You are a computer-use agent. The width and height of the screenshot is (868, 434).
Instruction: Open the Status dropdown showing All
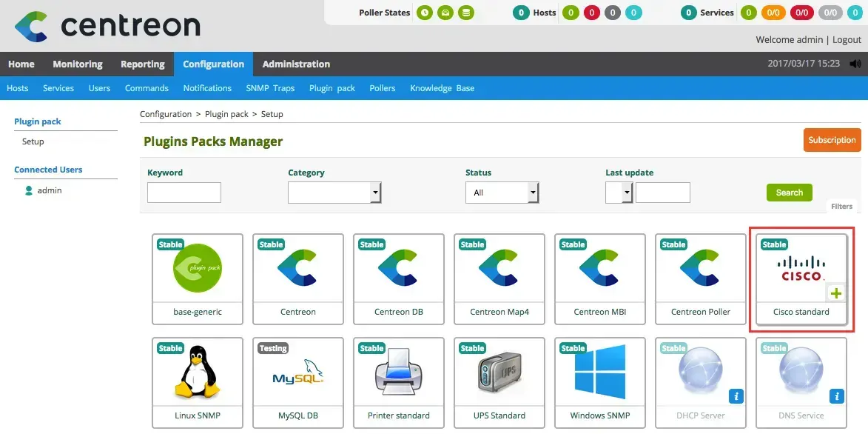502,193
